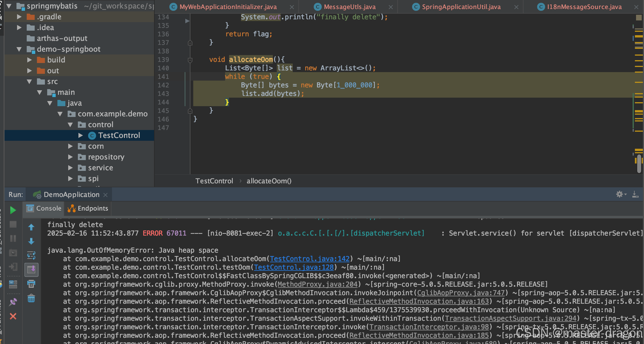This screenshot has width=644, height=344.
Task: Click the console Up Stack Trace arrow
Action: (x=31, y=227)
